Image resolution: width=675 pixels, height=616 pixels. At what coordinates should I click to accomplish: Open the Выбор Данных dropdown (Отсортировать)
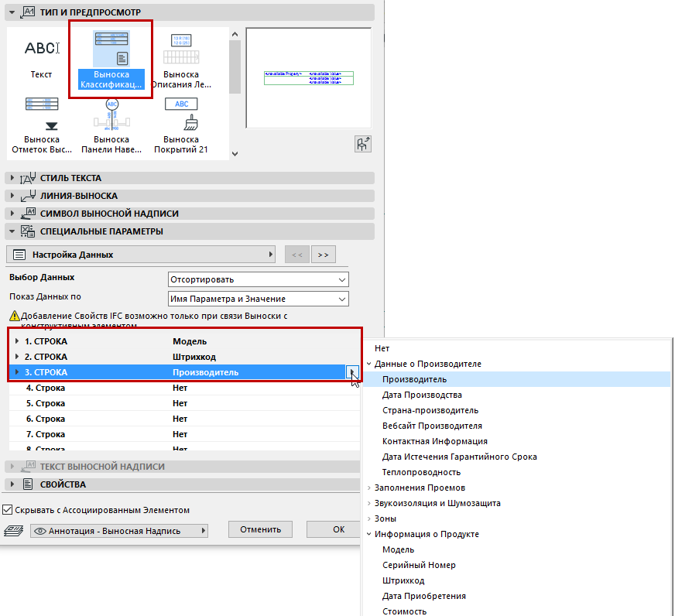[x=258, y=279]
